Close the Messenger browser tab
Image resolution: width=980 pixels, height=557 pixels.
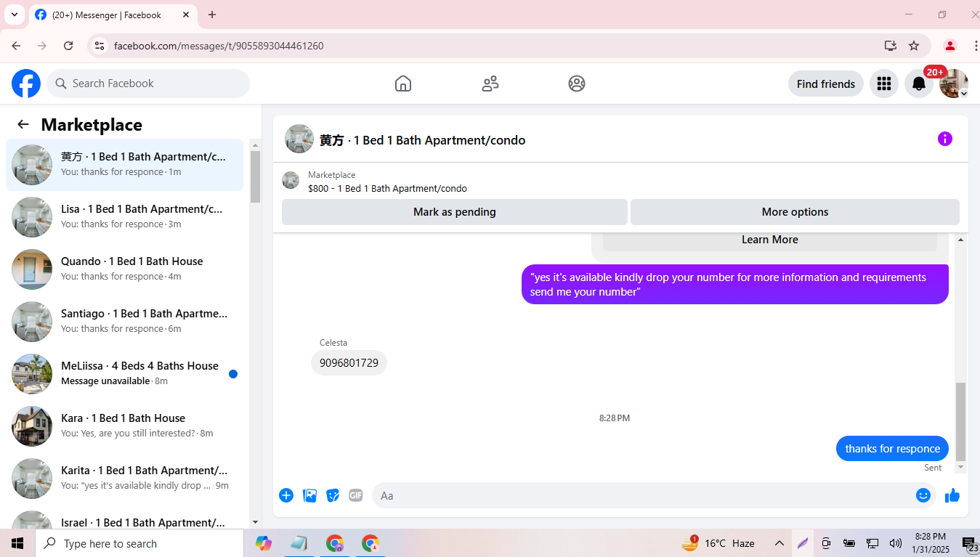click(x=186, y=15)
